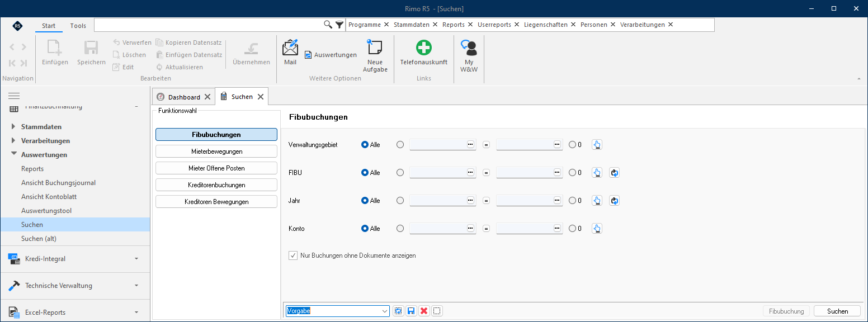Image resolution: width=868 pixels, height=322 pixels.
Task: Click the hand picker icon for Konto
Action: tap(597, 229)
